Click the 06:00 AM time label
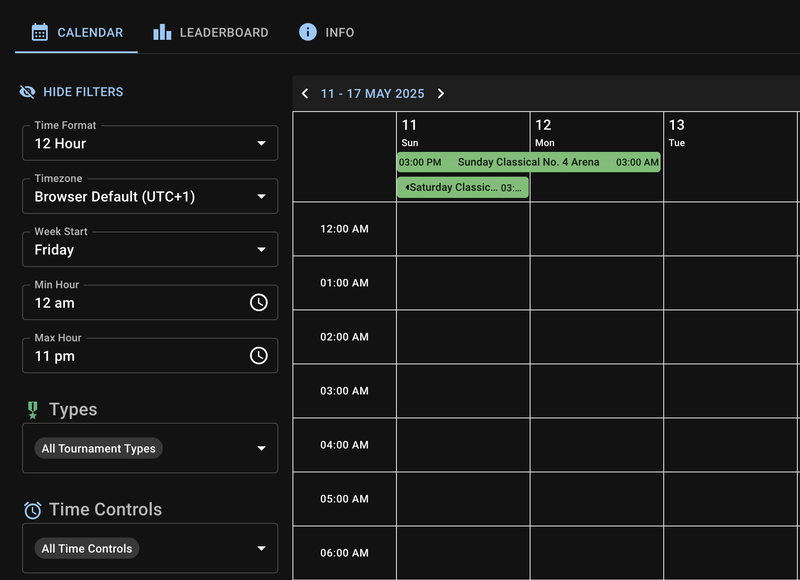 coord(344,553)
